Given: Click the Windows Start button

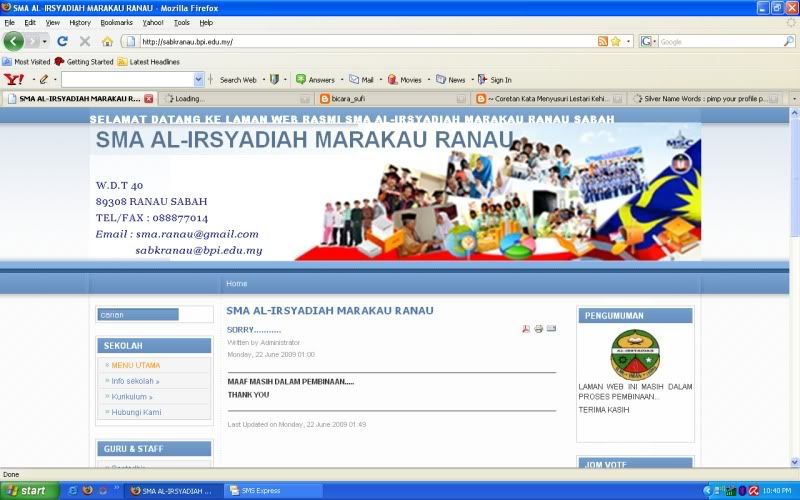Looking at the screenshot, I should [27, 490].
